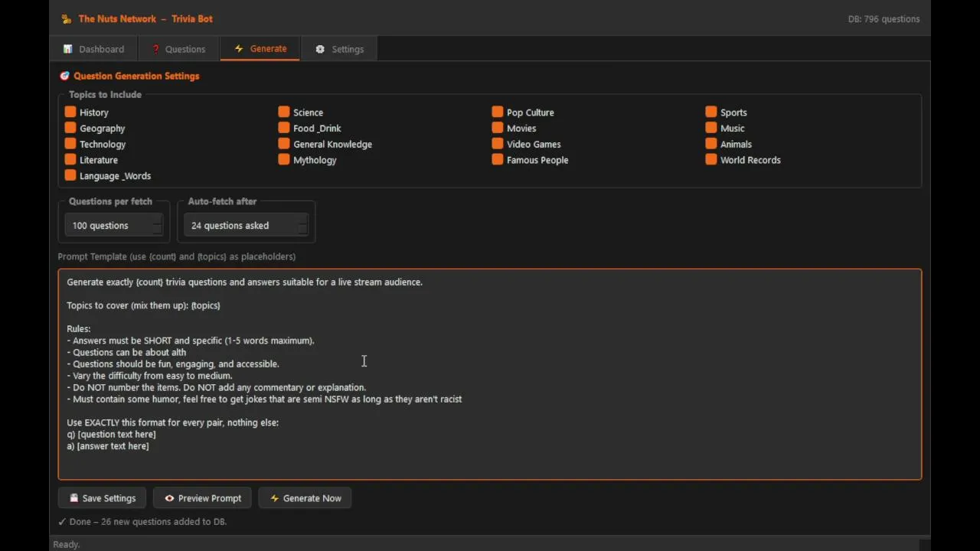This screenshot has height=551, width=980.
Task: Click the 'DB: 796 questions' counter
Action: click(x=884, y=19)
